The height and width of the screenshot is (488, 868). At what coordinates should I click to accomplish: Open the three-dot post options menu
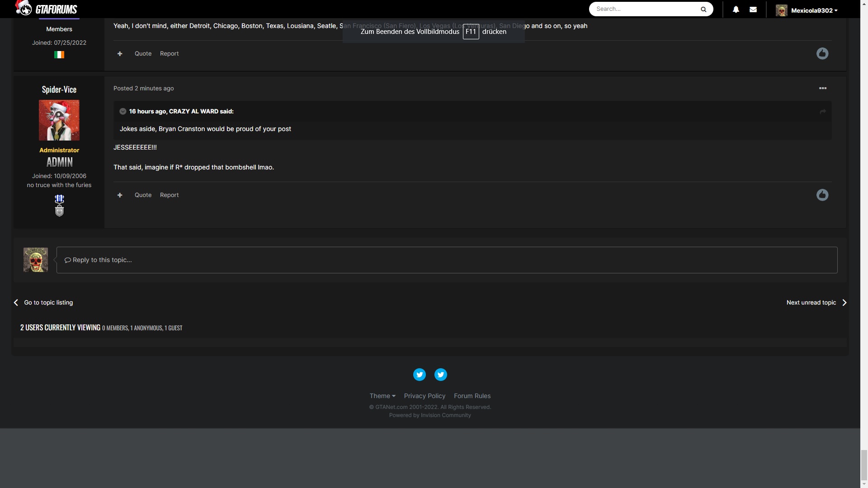pyautogui.click(x=823, y=88)
